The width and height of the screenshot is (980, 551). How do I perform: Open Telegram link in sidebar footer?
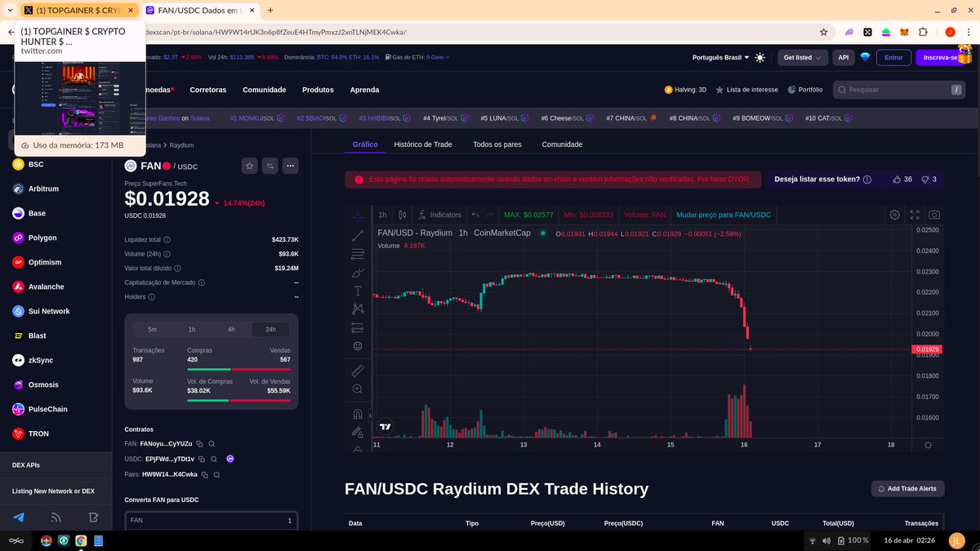pos(19,518)
